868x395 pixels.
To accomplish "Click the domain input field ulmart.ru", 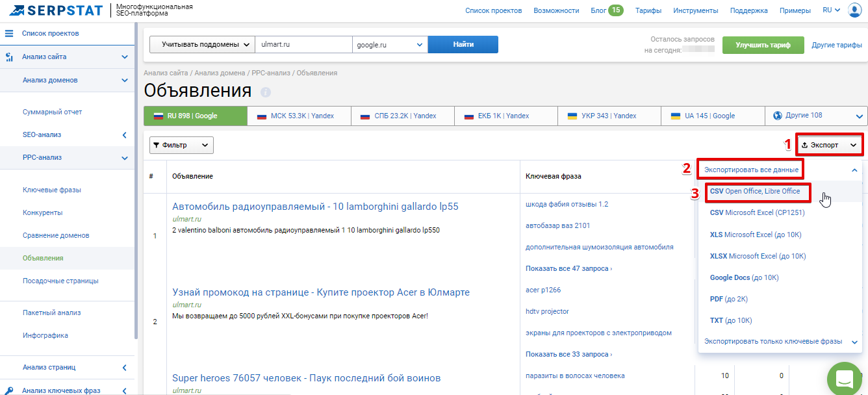I will coord(303,45).
